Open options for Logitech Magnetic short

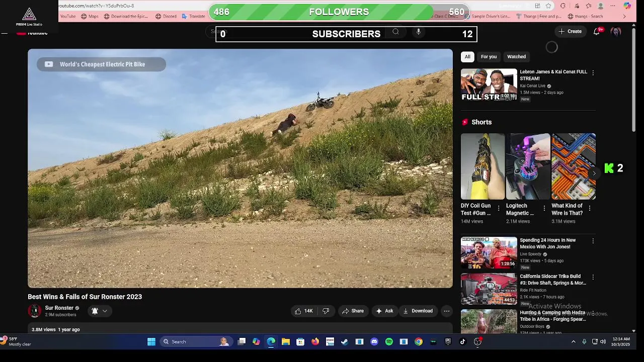click(544, 208)
